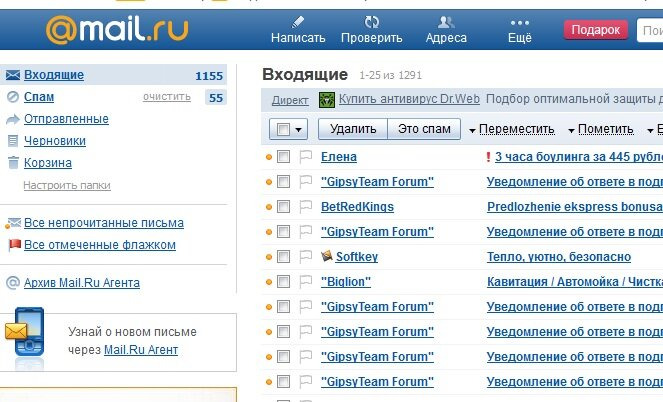Viewport: 663px width, 402px height.
Task: Click the Mail.Ru Агент link in the promo box
Action: [x=141, y=350]
